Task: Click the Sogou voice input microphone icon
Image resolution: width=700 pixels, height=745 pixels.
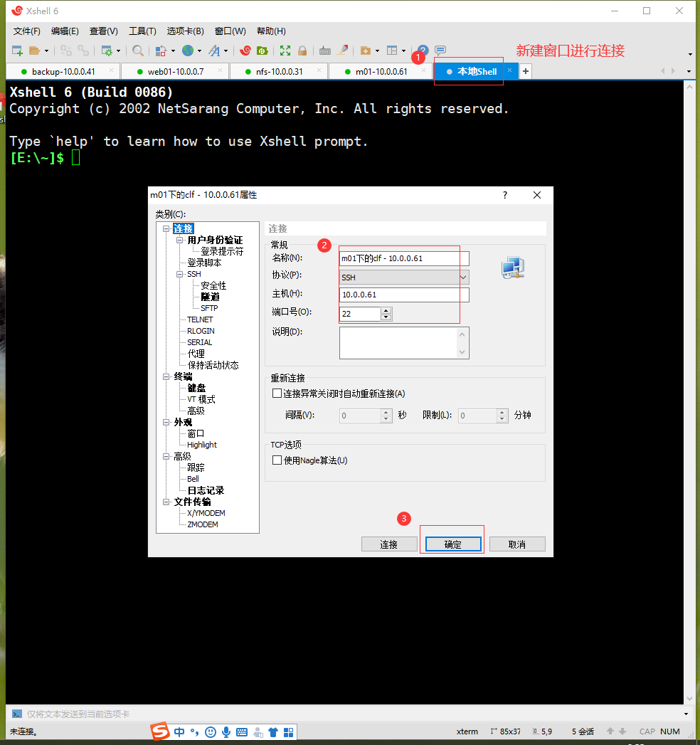Action: [226, 731]
